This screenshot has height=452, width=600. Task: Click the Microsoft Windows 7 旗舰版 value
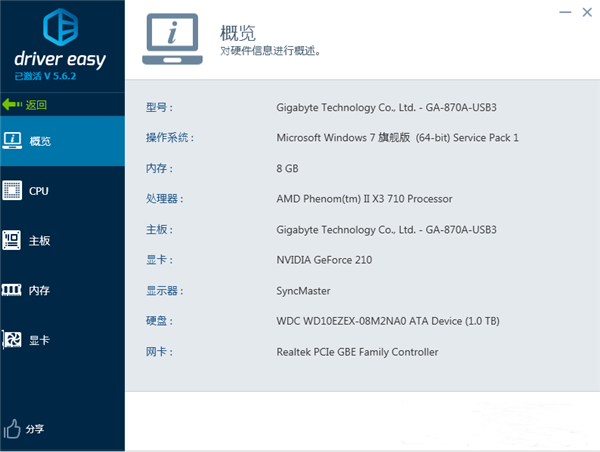click(398, 137)
